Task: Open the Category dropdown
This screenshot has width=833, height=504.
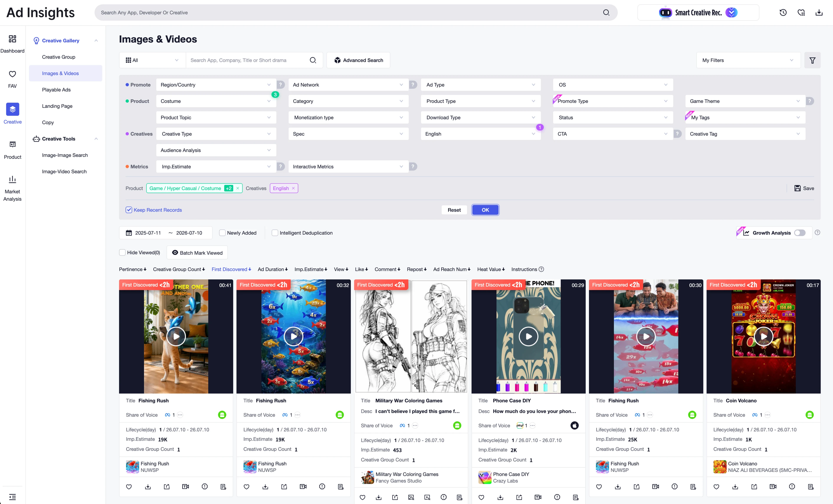Action: [x=348, y=101]
